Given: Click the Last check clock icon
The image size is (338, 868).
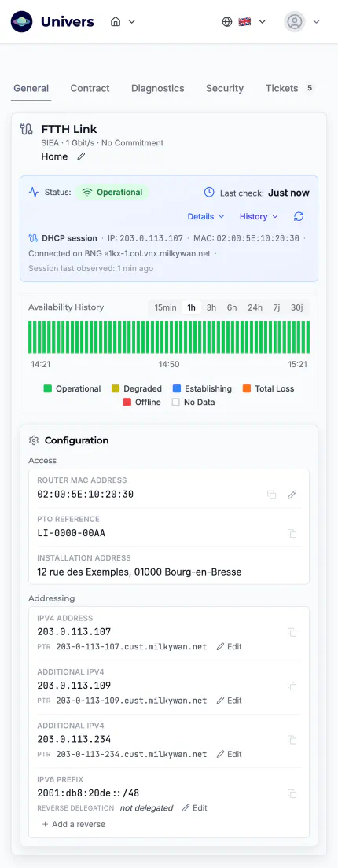Looking at the screenshot, I should coord(209,193).
